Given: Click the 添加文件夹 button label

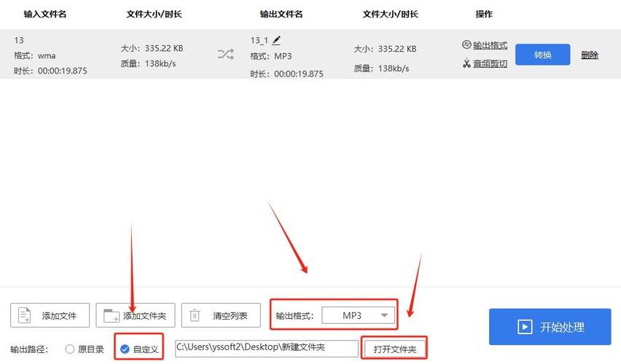Looking at the screenshot, I should [144, 316].
